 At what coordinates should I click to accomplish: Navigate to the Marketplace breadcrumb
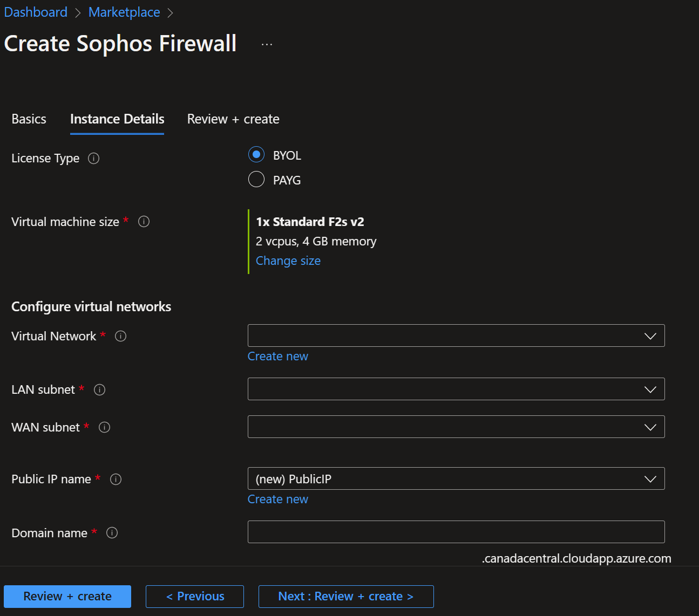124,12
